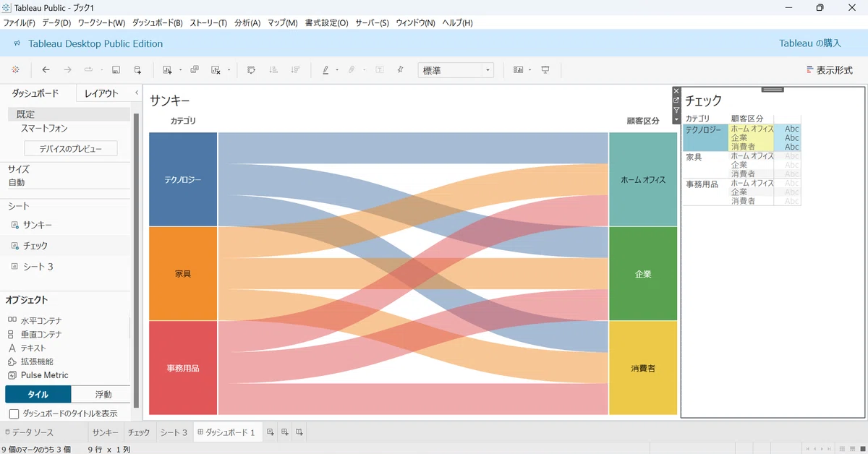Click the highlight pen icon

(325, 70)
